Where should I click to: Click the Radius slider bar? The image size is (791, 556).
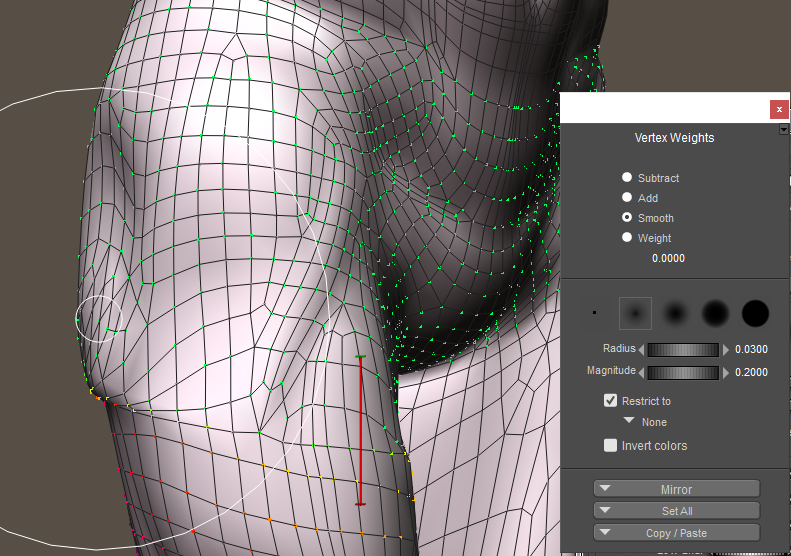pos(684,350)
